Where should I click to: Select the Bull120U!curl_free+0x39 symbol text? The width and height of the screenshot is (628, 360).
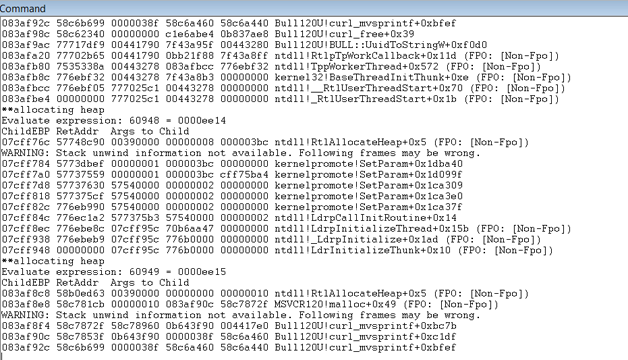(344, 34)
